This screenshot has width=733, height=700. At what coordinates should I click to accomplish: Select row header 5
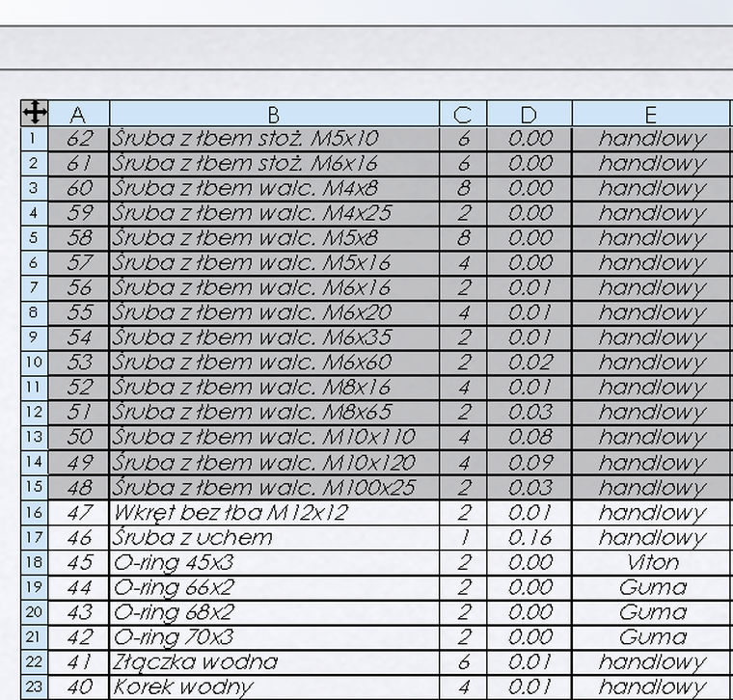(34, 238)
